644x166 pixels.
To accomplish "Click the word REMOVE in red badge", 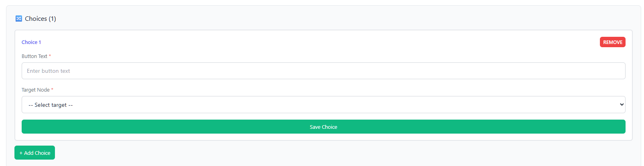I will (612, 42).
